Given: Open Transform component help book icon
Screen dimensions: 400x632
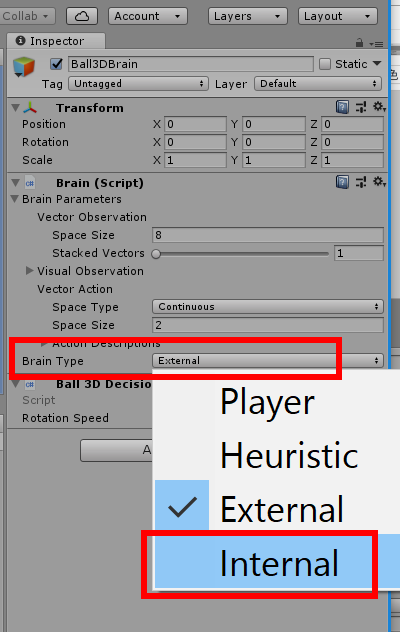Looking at the screenshot, I should [x=342, y=107].
